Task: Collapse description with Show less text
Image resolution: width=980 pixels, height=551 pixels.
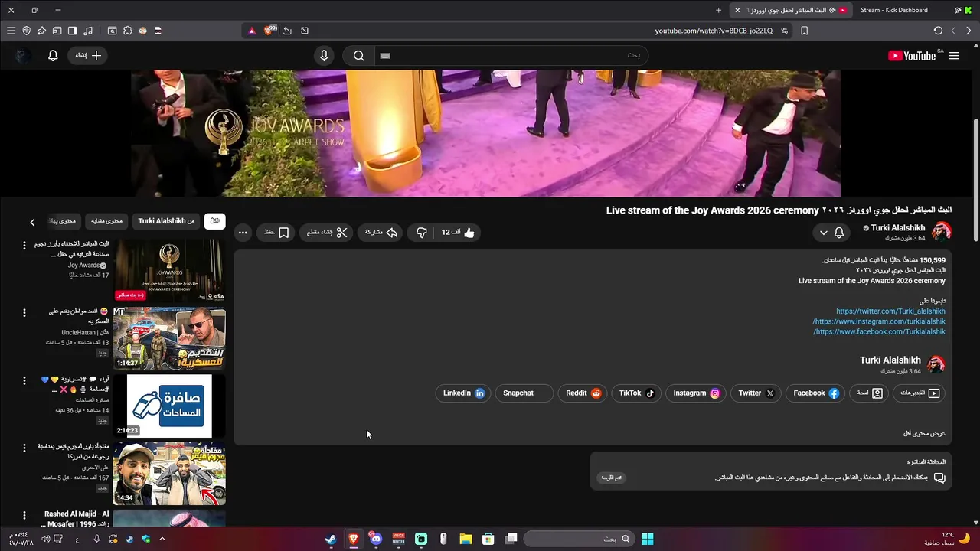Action: tap(924, 434)
